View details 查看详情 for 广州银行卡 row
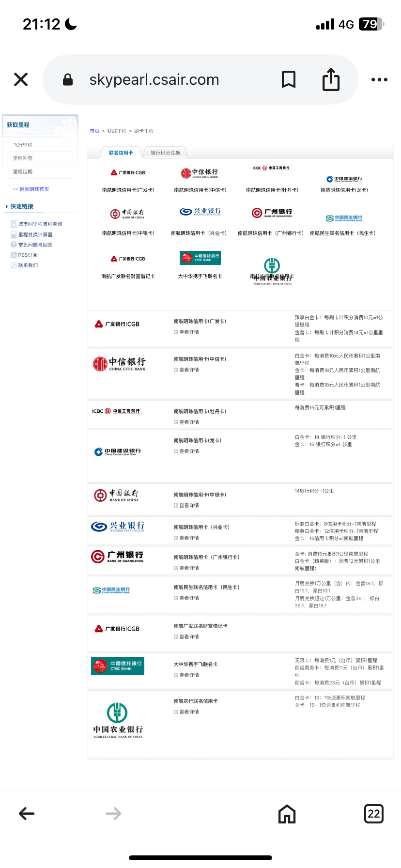 tap(186, 568)
